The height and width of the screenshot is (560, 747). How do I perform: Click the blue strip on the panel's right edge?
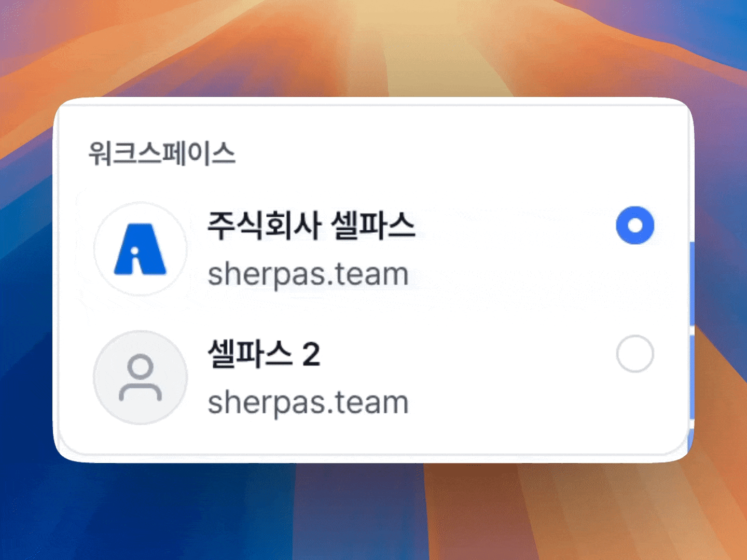click(x=691, y=283)
